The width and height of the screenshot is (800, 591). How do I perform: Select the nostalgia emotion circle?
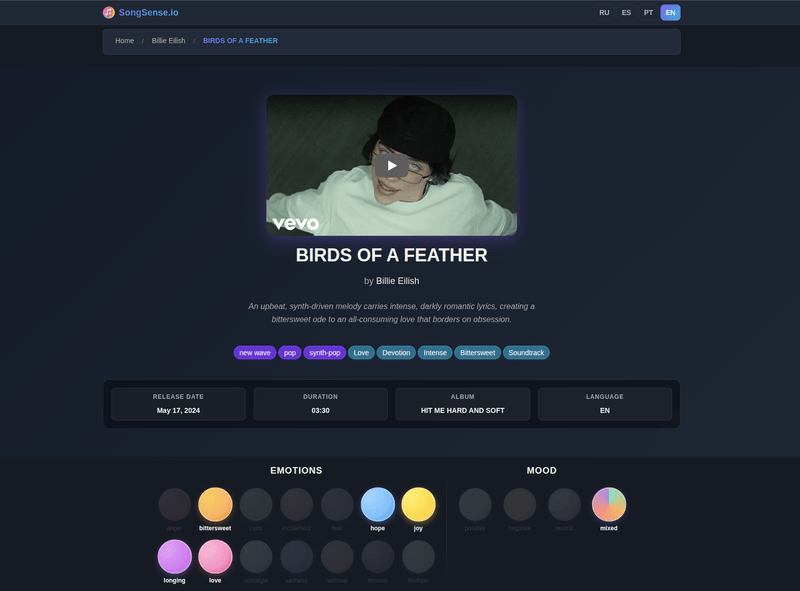point(256,557)
